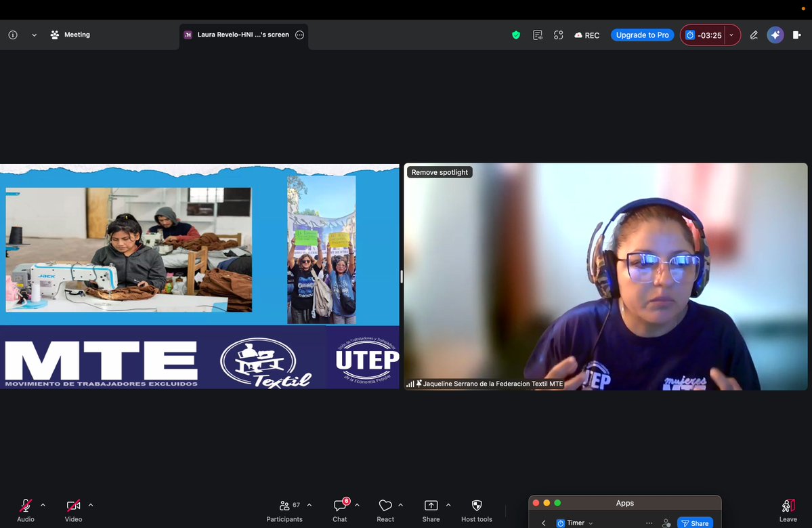Open the AI Companion sparkle icon
This screenshot has width=812, height=528.
(775, 35)
